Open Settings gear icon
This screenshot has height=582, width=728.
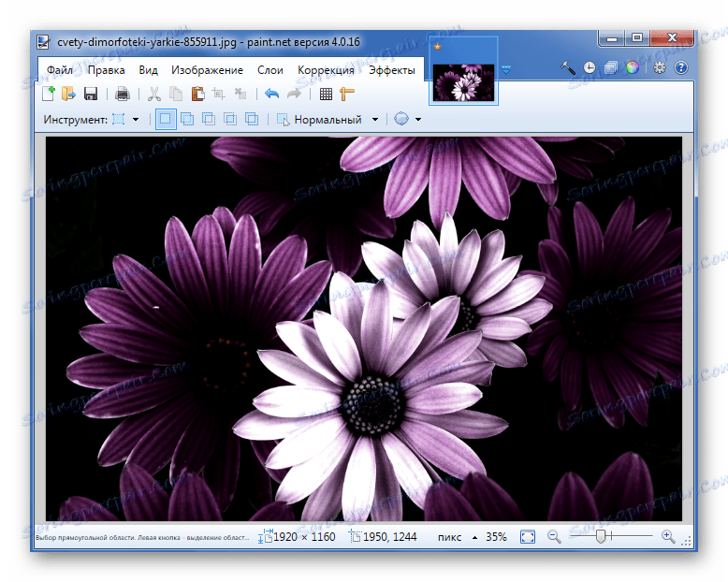click(660, 68)
